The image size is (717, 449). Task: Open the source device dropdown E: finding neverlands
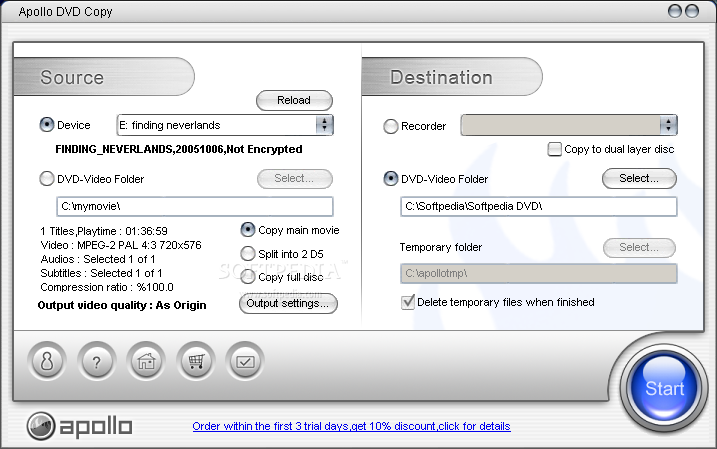point(225,125)
